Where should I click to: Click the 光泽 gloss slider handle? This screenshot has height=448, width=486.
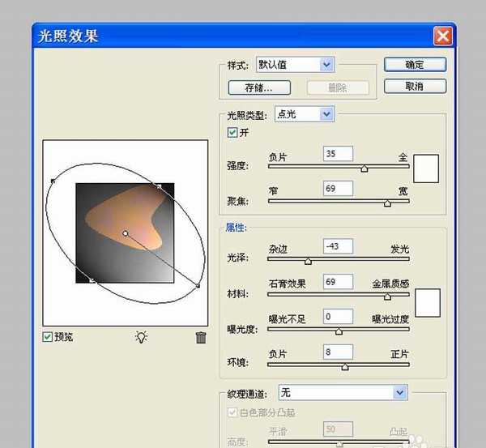(x=308, y=262)
